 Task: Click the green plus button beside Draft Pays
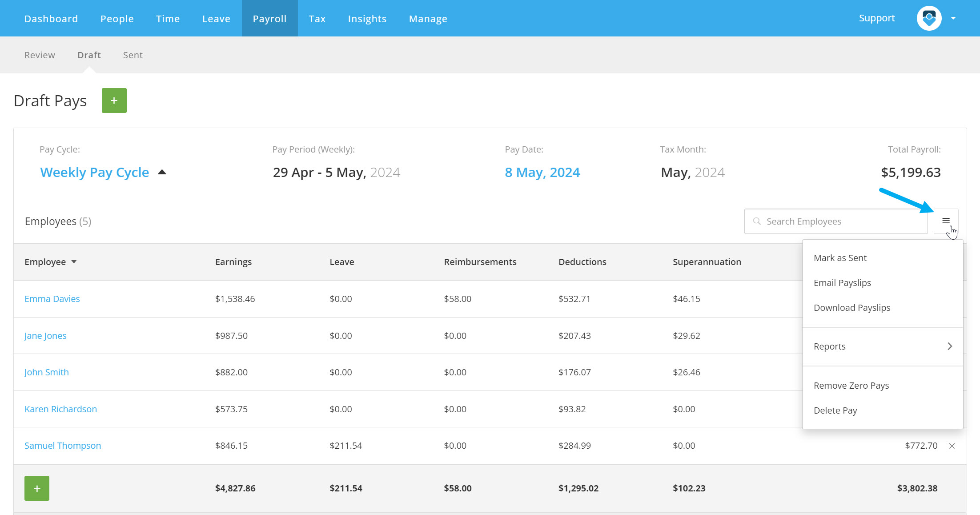114,101
